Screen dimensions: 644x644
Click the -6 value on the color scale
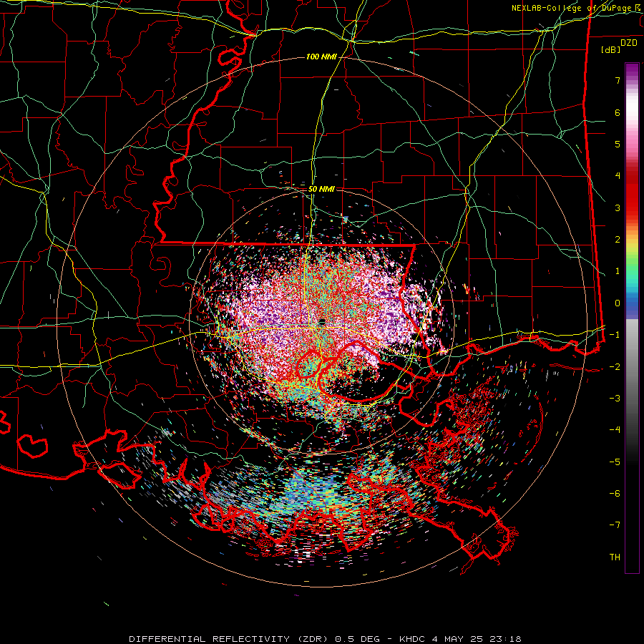(x=615, y=494)
